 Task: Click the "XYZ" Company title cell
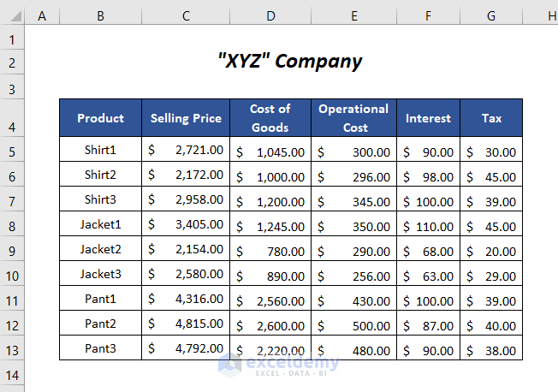[290, 62]
